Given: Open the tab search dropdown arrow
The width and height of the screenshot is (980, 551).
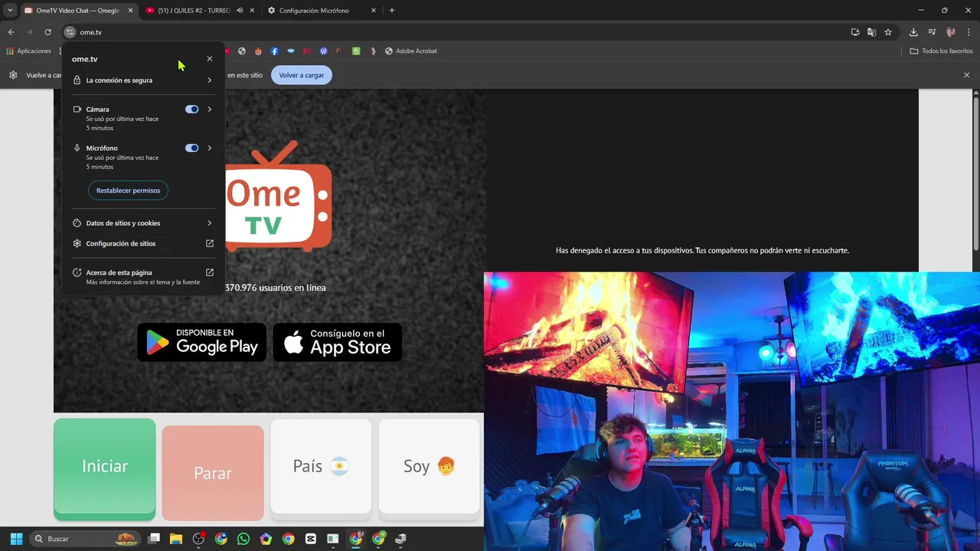Looking at the screenshot, I should [x=9, y=11].
